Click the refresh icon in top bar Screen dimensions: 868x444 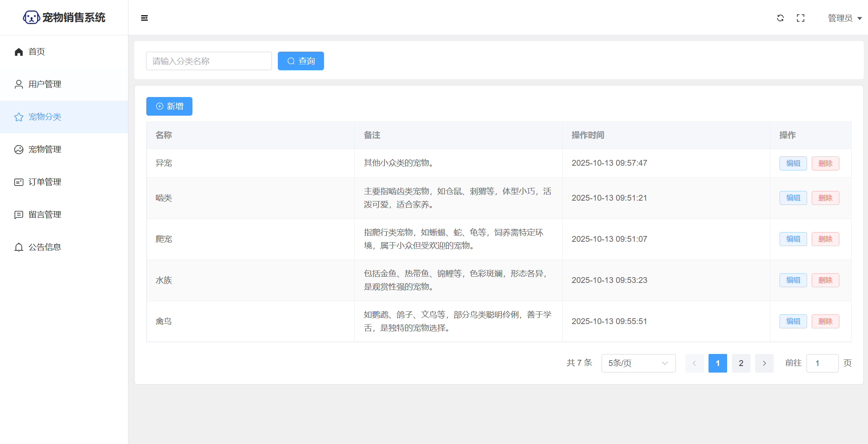click(x=780, y=18)
